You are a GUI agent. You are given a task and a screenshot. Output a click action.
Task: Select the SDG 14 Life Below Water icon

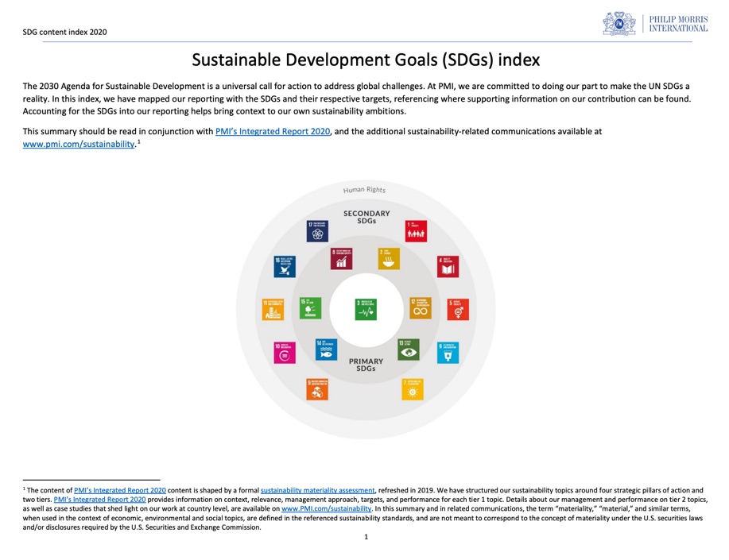point(326,350)
